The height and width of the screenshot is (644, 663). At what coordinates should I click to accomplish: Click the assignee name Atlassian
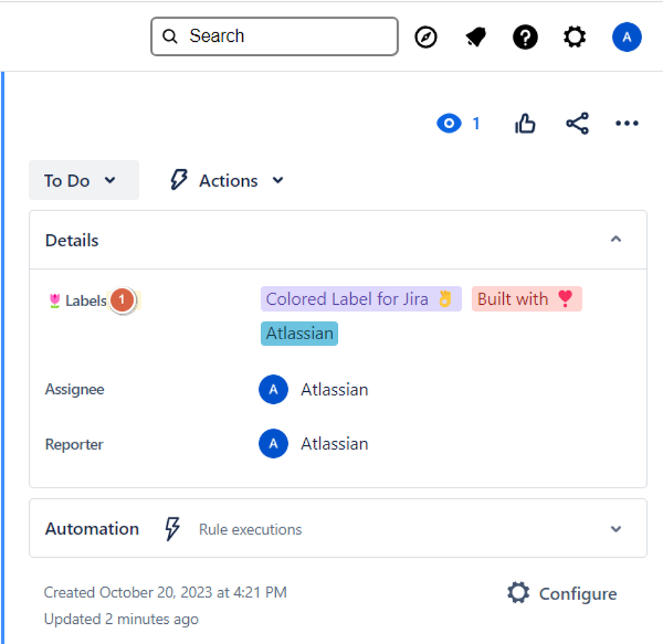334,390
